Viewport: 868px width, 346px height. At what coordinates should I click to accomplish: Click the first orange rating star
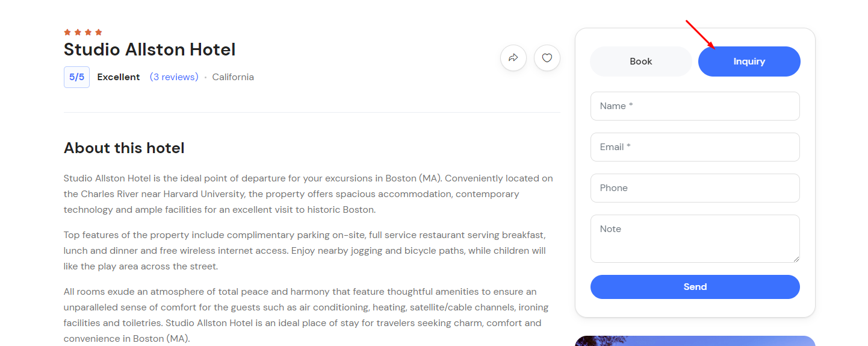(x=67, y=32)
